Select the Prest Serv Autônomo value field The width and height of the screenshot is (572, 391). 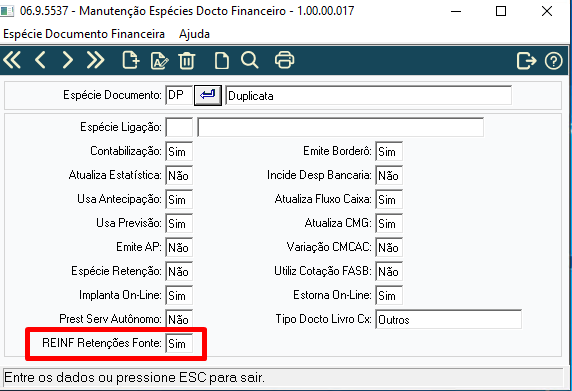point(179,319)
